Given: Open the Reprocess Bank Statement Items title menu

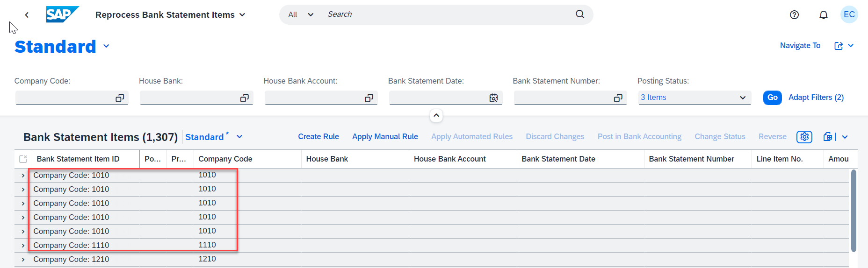Looking at the screenshot, I should click(x=170, y=15).
